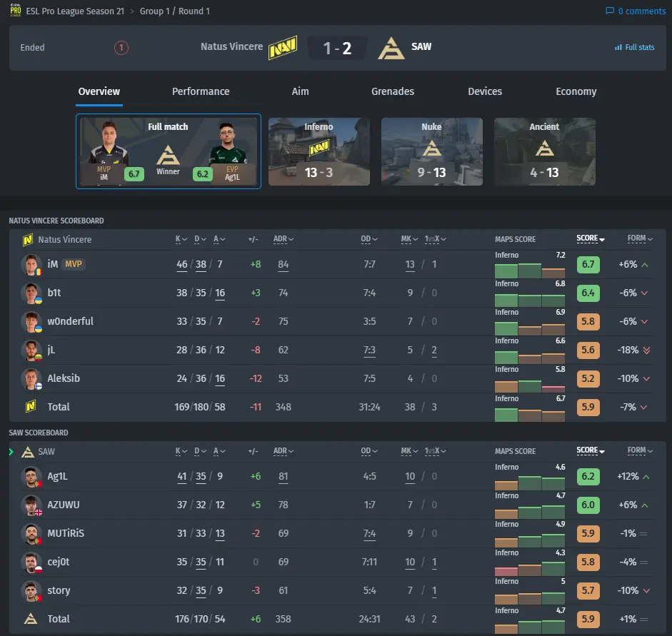672x636 pixels.
Task: Open the Grenades tab
Action: pos(393,91)
